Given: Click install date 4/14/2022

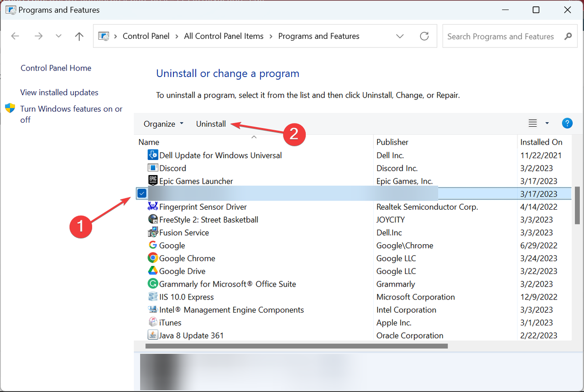Looking at the screenshot, I should coord(539,206).
